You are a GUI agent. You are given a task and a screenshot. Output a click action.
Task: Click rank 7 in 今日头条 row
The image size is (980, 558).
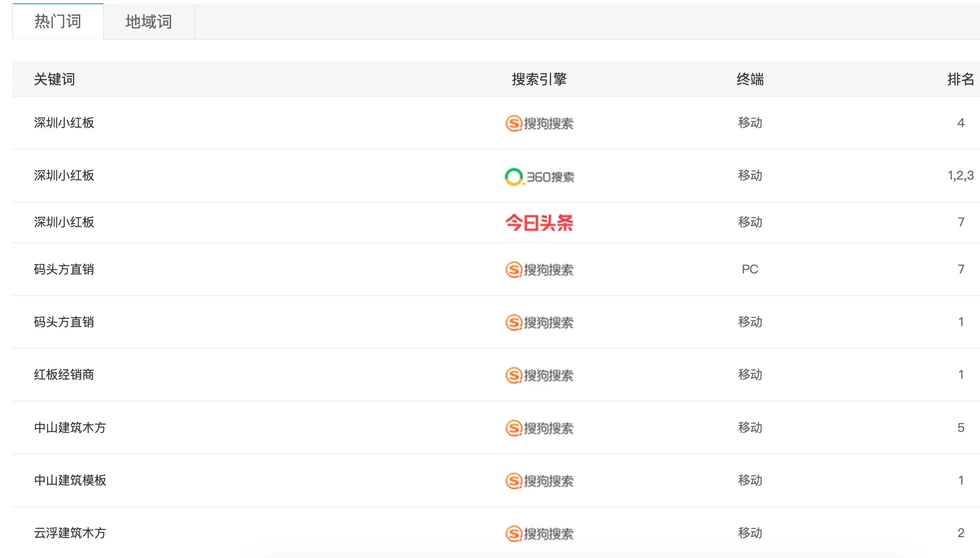point(961,222)
